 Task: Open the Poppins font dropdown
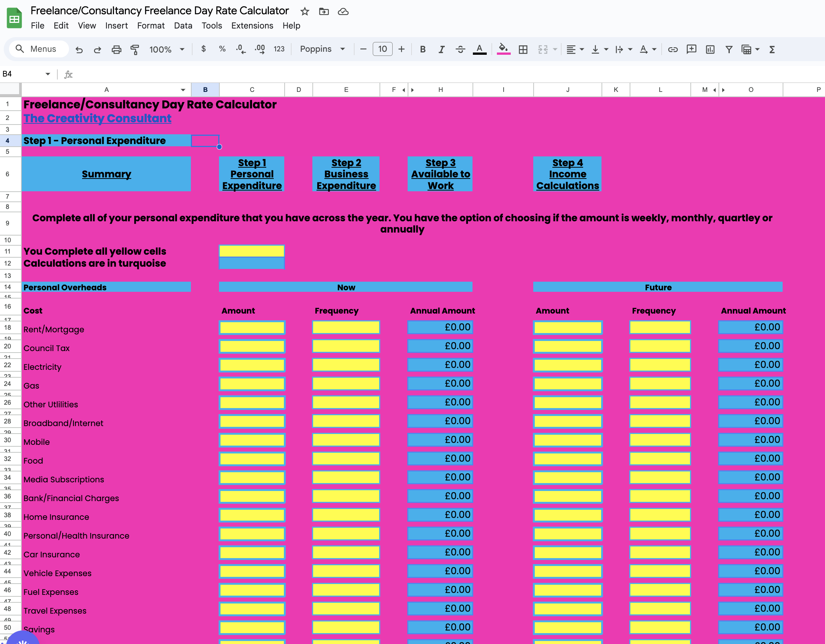[x=322, y=49]
